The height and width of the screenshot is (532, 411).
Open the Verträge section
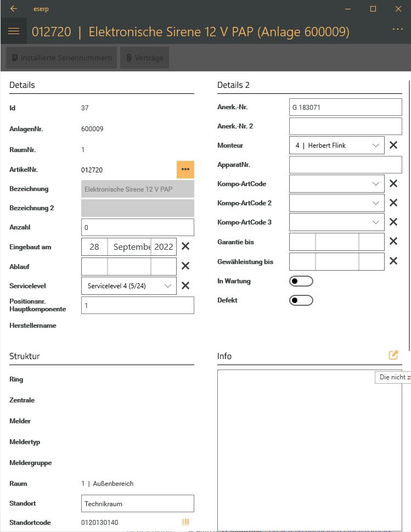145,58
